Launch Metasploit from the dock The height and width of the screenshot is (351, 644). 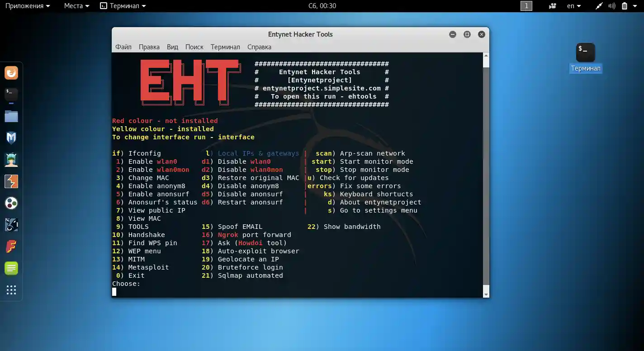pos(11,138)
